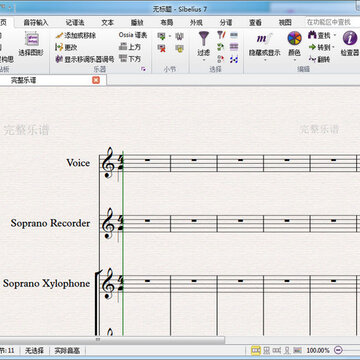Click the delete bars red X icon
This screenshot has height=360, width=360.
162,48
